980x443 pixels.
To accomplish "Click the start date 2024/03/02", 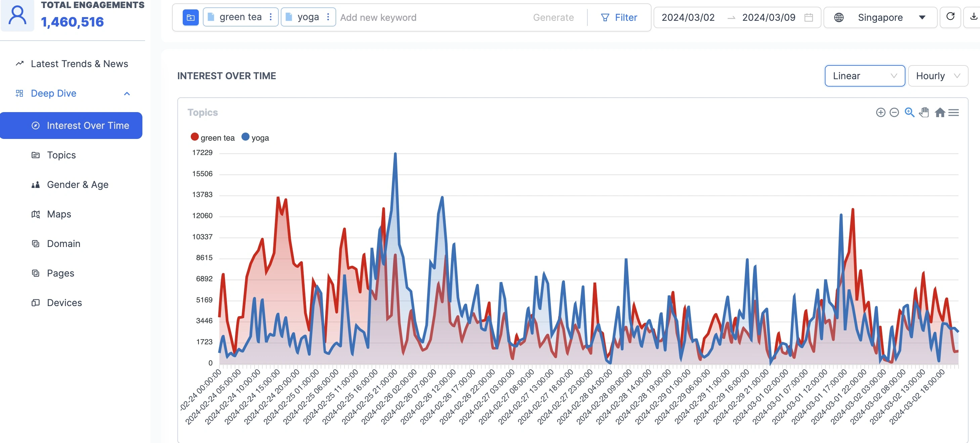I will pyautogui.click(x=688, y=17).
